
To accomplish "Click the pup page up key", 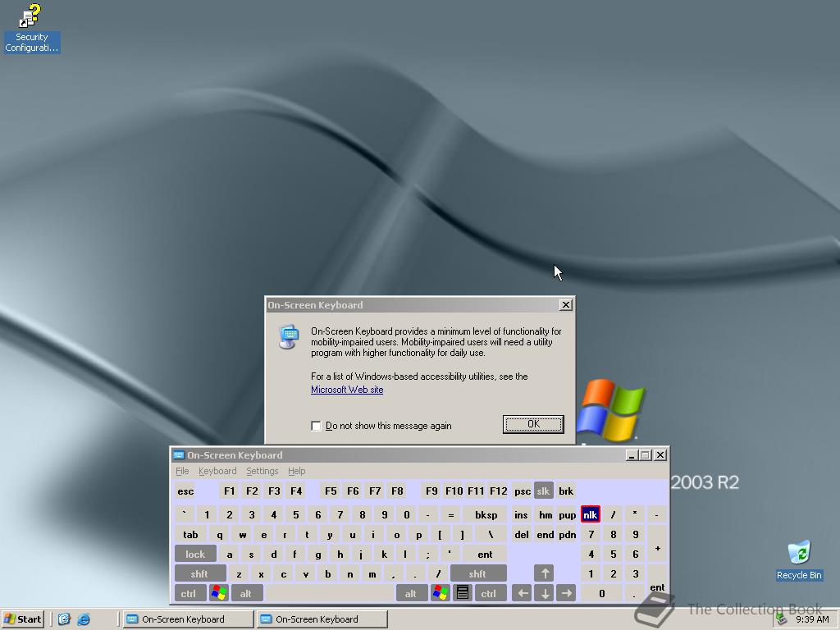I will 567,514.
